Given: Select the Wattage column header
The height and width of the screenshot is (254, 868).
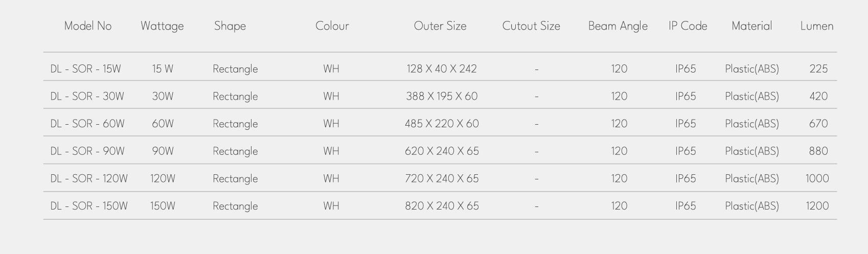Looking at the screenshot, I should coord(162,27).
